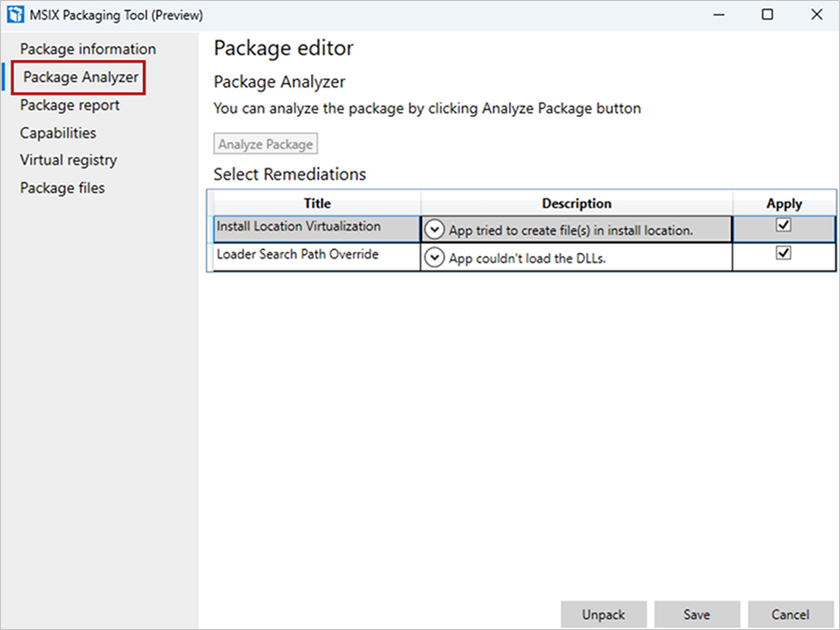
Task: Open the Capabilities section
Action: point(58,133)
